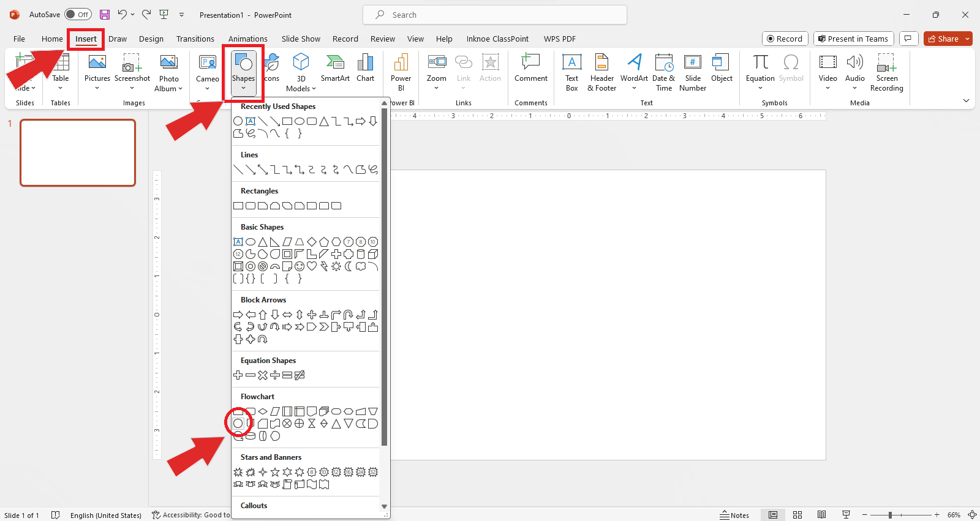The height and width of the screenshot is (521, 980).
Task: Insert a Chart
Action: coord(366,68)
